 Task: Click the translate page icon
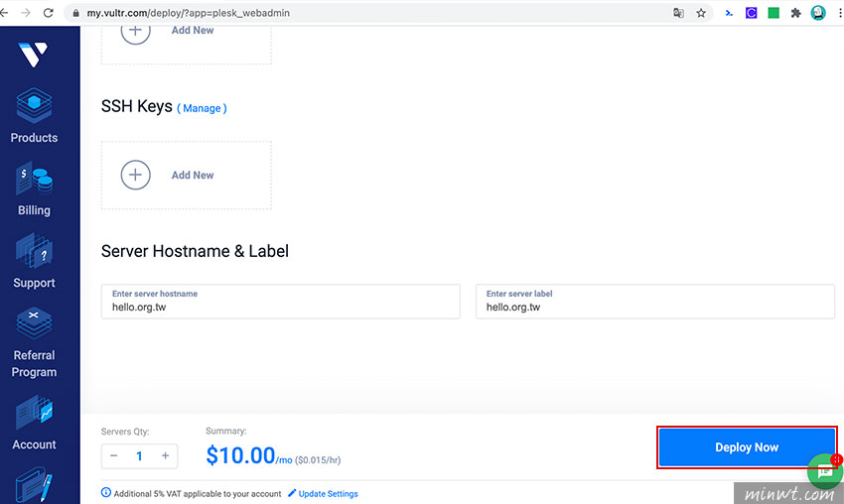point(678,13)
